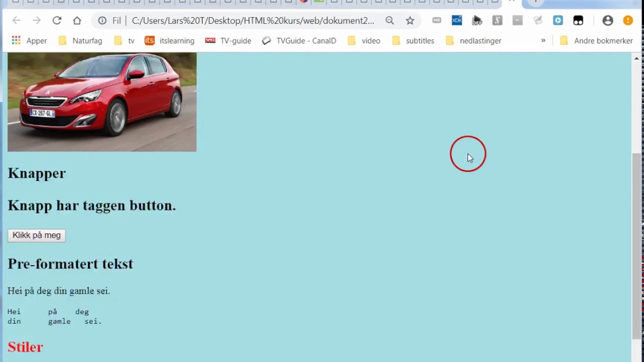Open the gray S extension icon
The image size is (644, 362).
497,21
